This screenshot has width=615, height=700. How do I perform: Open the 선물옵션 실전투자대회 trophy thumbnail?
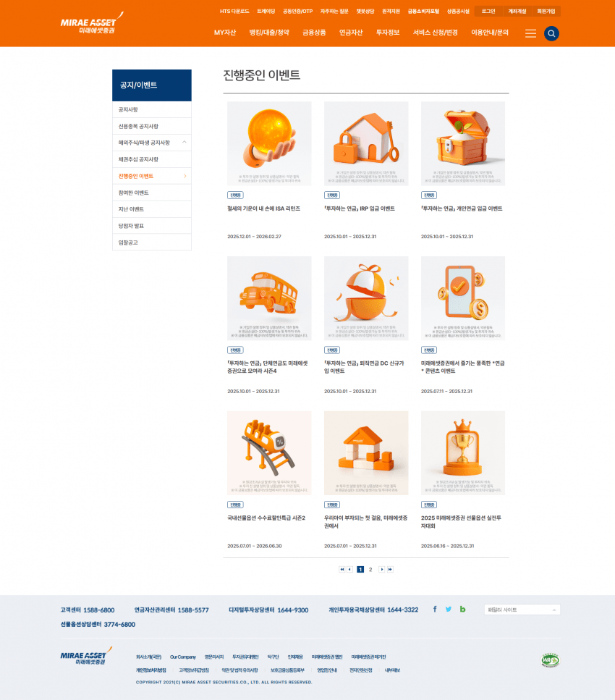(463, 453)
